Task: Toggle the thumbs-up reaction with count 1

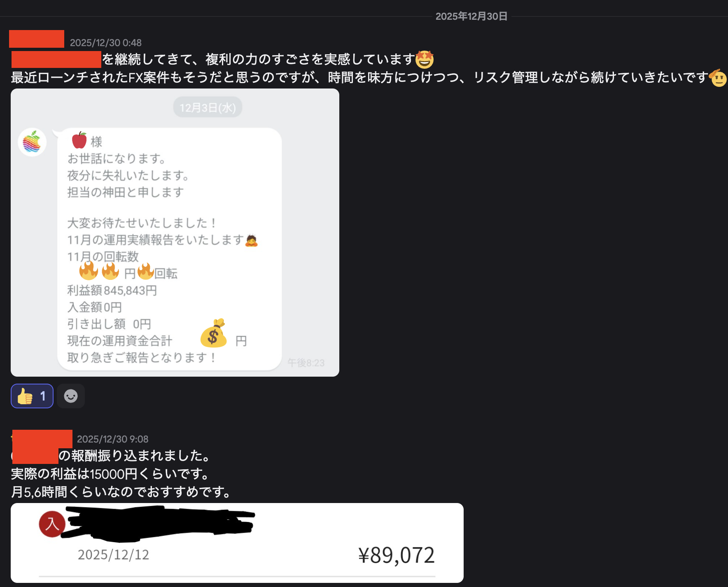Action: click(x=32, y=396)
